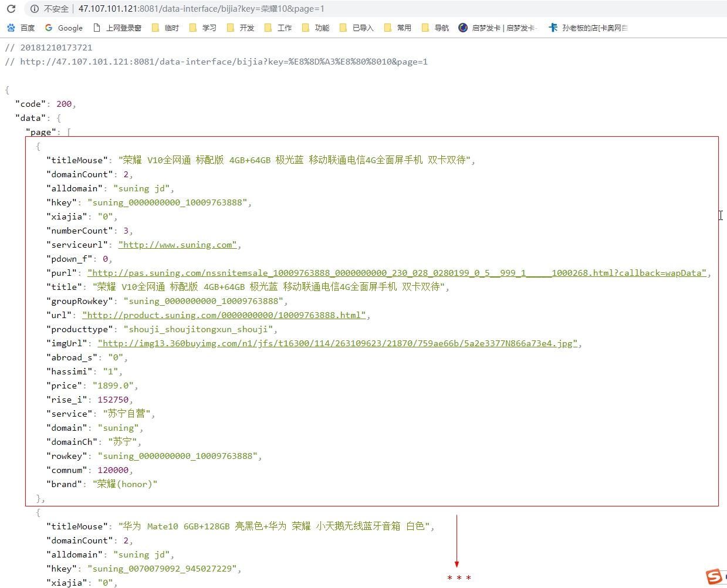This screenshot has width=727, height=588.
Task: Open the 学习 bookmark folder
Action: (x=202, y=28)
